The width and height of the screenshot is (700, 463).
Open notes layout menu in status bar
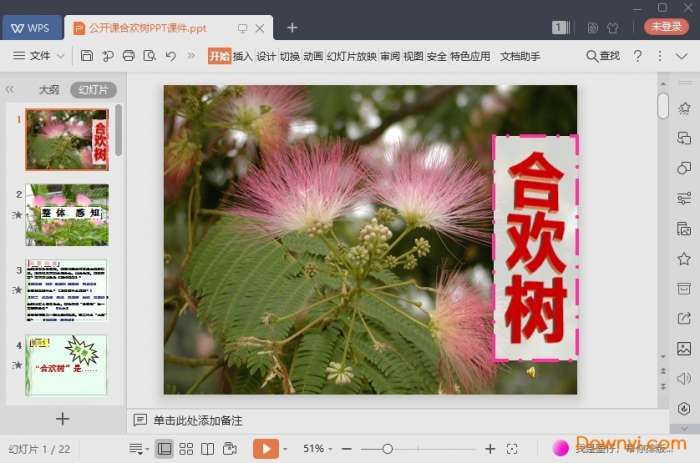pos(138,448)
